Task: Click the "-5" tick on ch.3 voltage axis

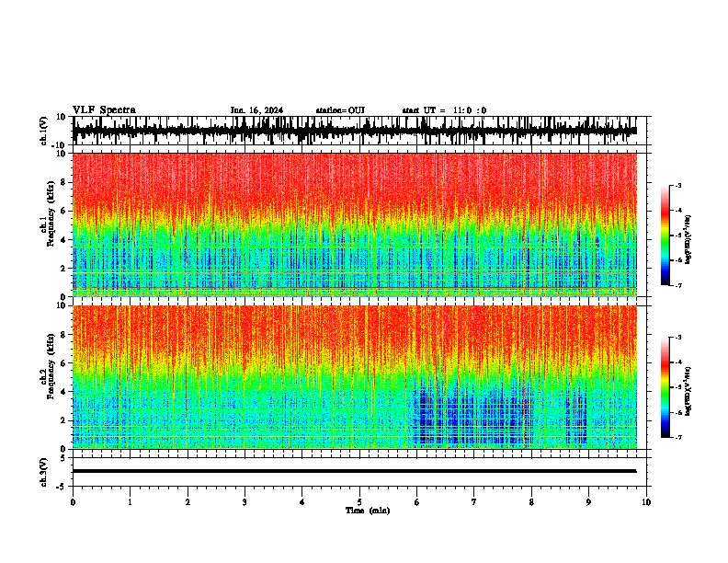Action: [62, 487]
